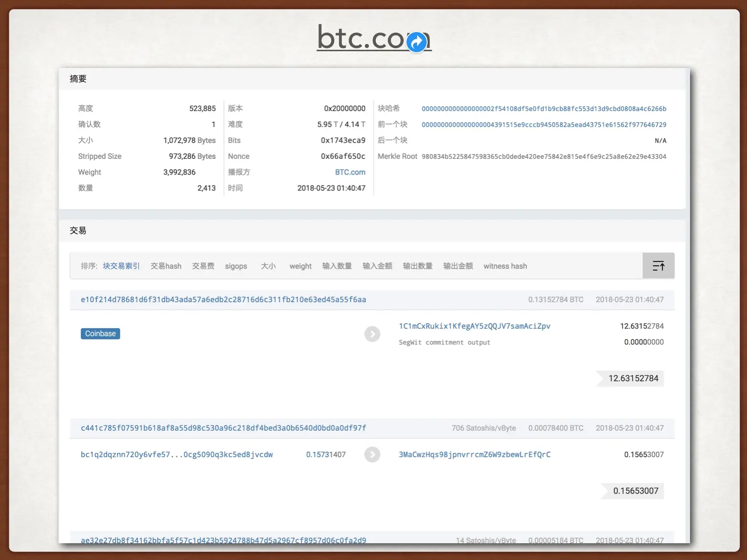Select the Merkle Root hash text
747x560 pixels.
tap(544, 157)
